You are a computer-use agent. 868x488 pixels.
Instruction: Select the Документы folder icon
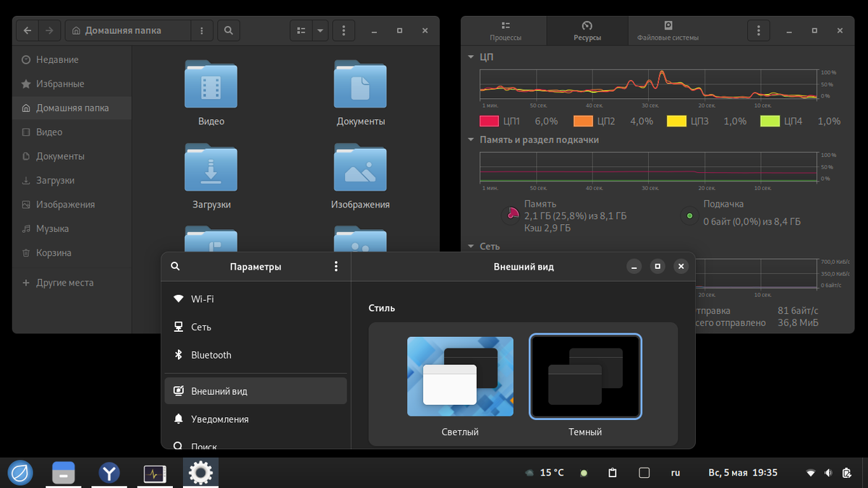click(x=360, y=84)
